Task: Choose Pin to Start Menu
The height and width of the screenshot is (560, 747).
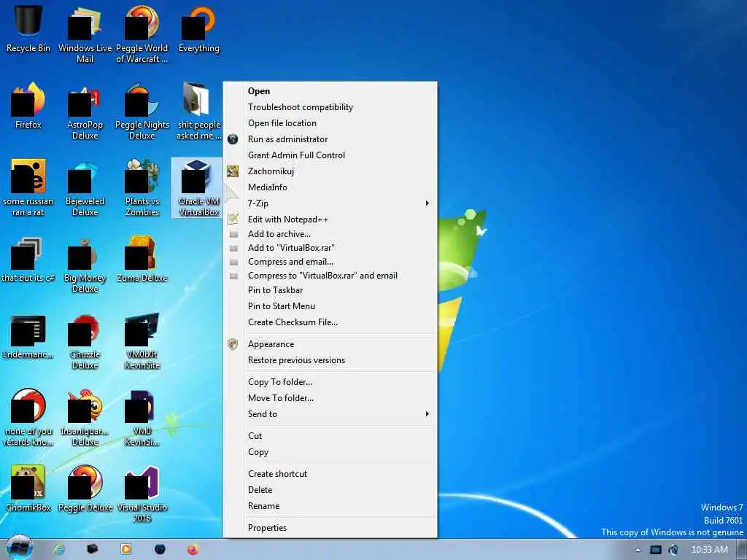Action: click(x=330, y=306)
